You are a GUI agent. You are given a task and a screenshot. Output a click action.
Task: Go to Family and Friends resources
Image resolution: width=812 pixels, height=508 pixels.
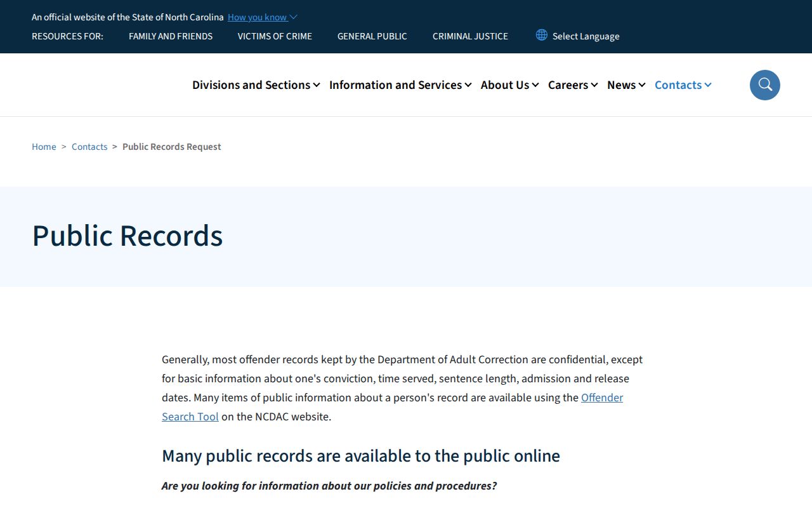pyautogui.click(x=171, y=36)
